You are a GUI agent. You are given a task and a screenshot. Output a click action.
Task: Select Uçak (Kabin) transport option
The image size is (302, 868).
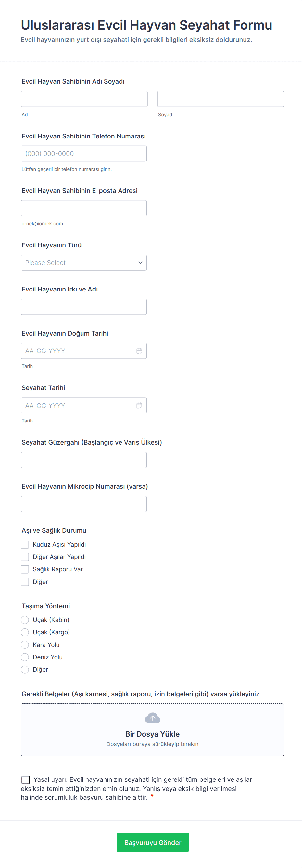tap(25, 620)
